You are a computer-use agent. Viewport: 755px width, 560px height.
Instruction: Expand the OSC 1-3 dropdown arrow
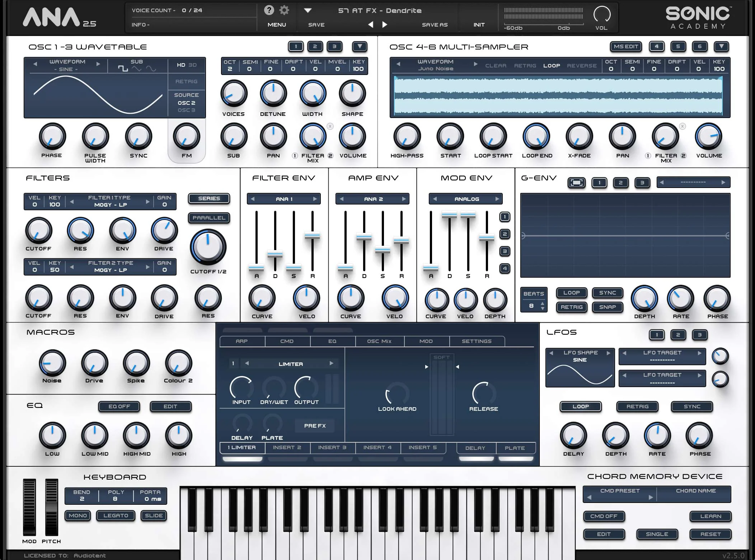pos(360,46)
